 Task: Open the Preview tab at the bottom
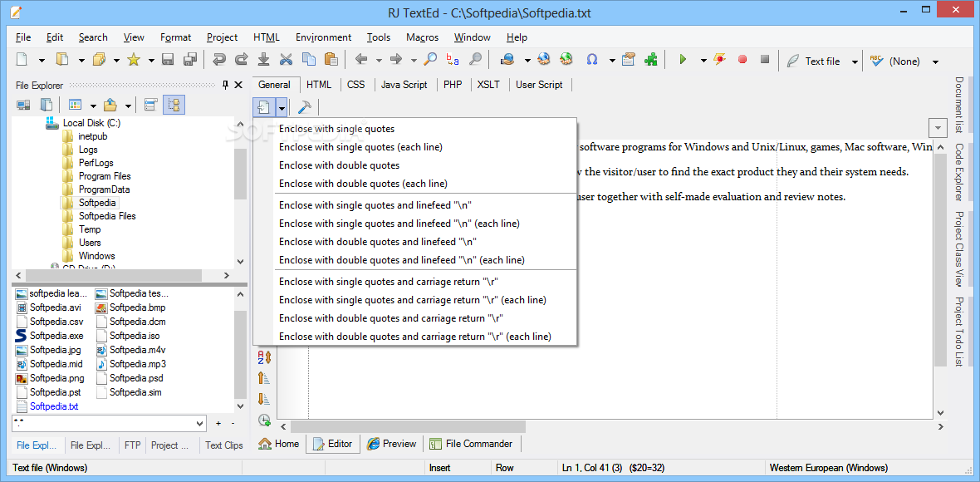(392, 444)
